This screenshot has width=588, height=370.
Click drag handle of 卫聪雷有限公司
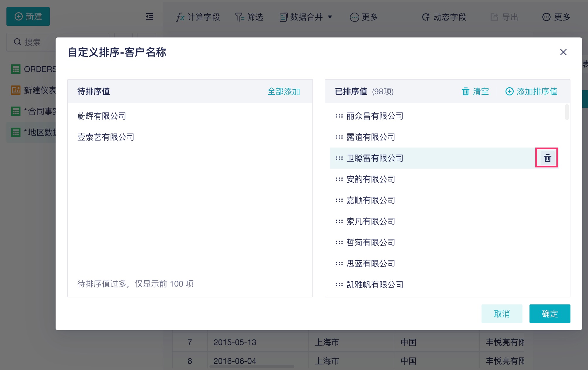tap(339, 158)
